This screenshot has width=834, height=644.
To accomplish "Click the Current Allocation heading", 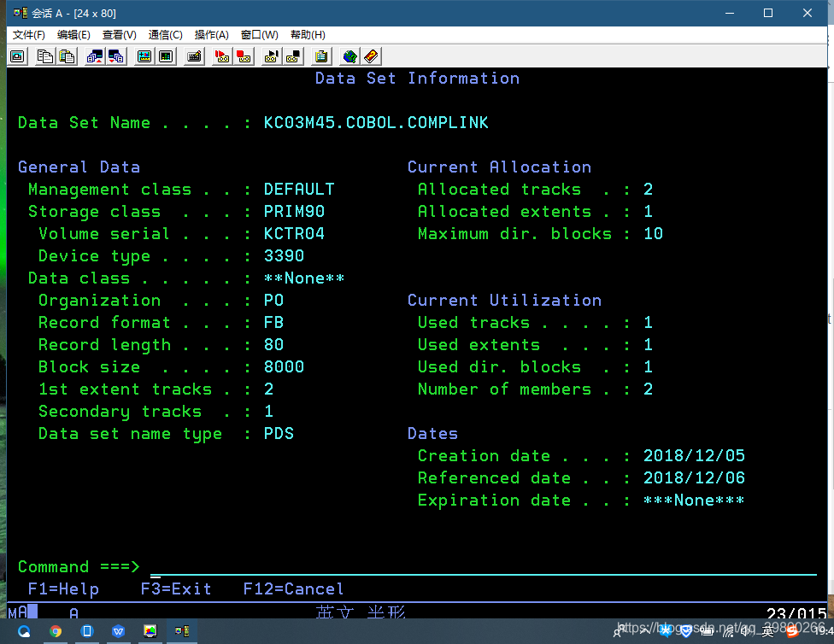I will pos(499,167).
